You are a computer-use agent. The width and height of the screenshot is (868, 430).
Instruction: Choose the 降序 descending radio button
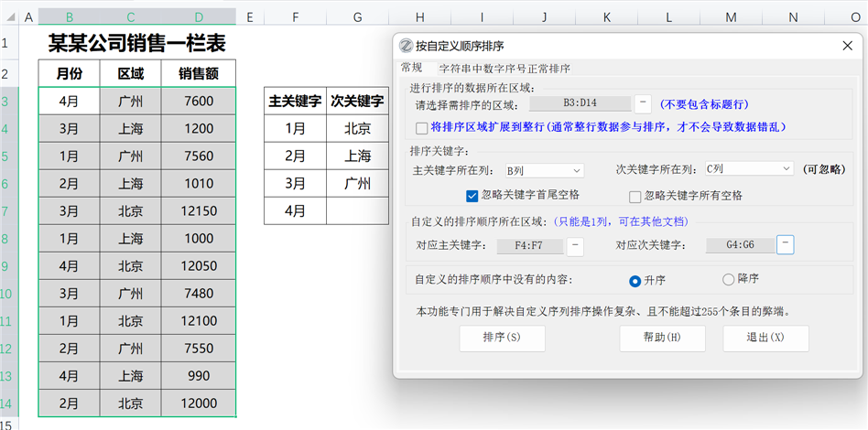pos(729,280)
